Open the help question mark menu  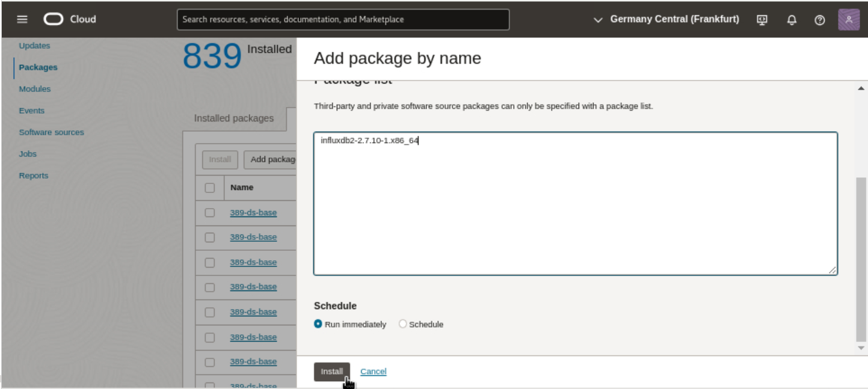(819, 20)
